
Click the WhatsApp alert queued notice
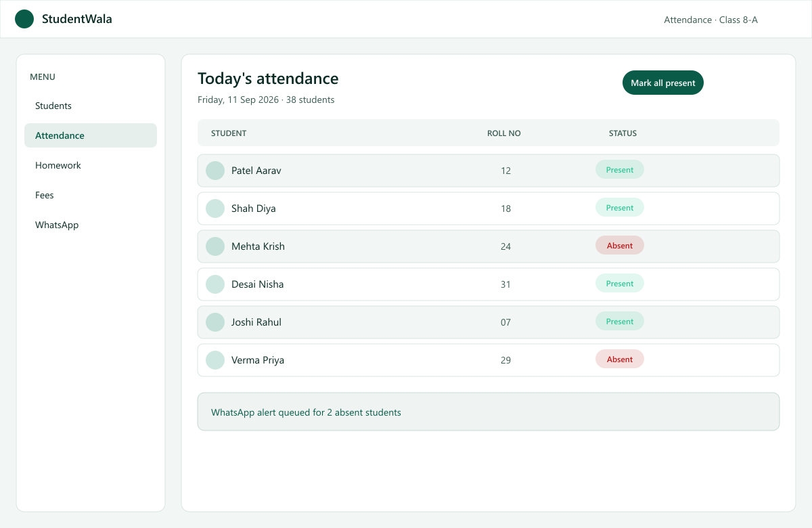point(489,412)
